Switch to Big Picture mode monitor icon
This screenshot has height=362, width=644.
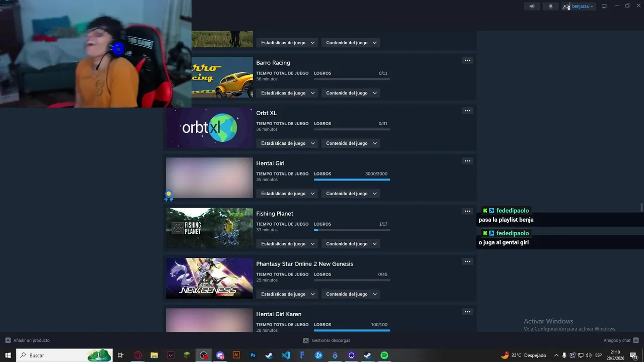pos(604,7)
